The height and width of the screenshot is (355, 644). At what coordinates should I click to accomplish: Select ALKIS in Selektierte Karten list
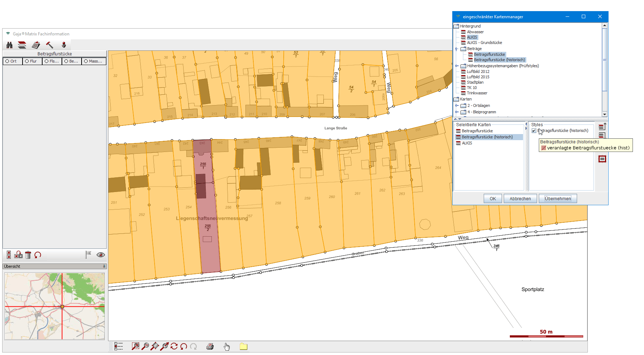click(x=467, y=143)
